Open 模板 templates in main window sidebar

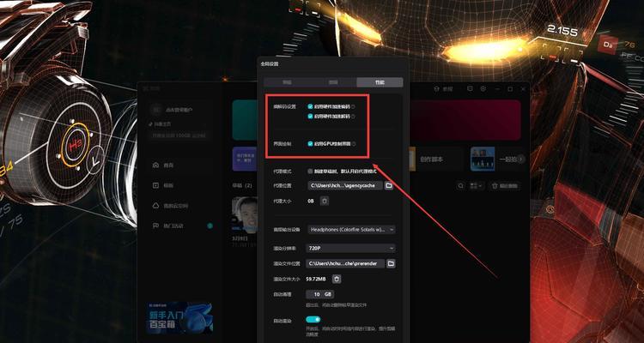(x=168, y=185)
